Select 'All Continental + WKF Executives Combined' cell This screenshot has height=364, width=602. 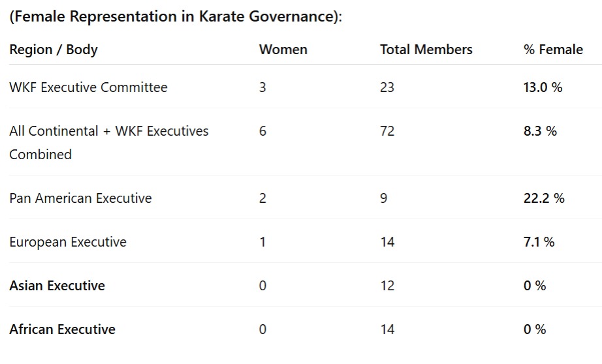coord(108,142)
